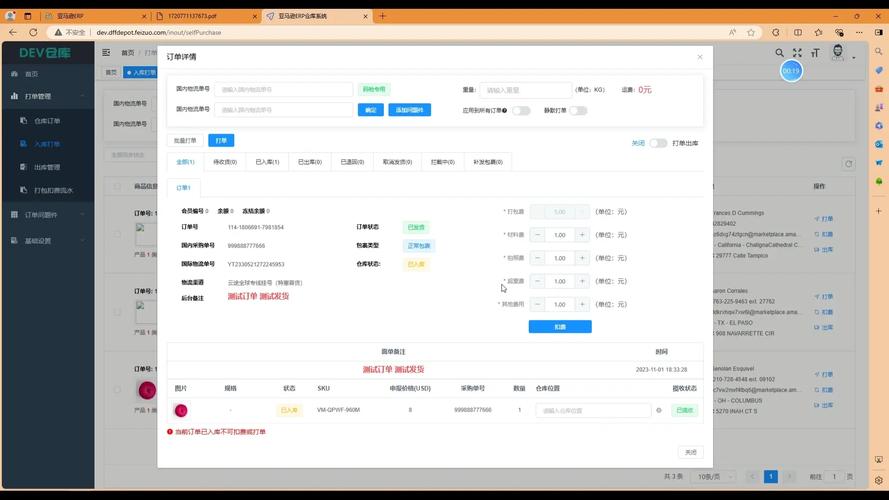Click the blue 扣费 button

click(559, 326)
